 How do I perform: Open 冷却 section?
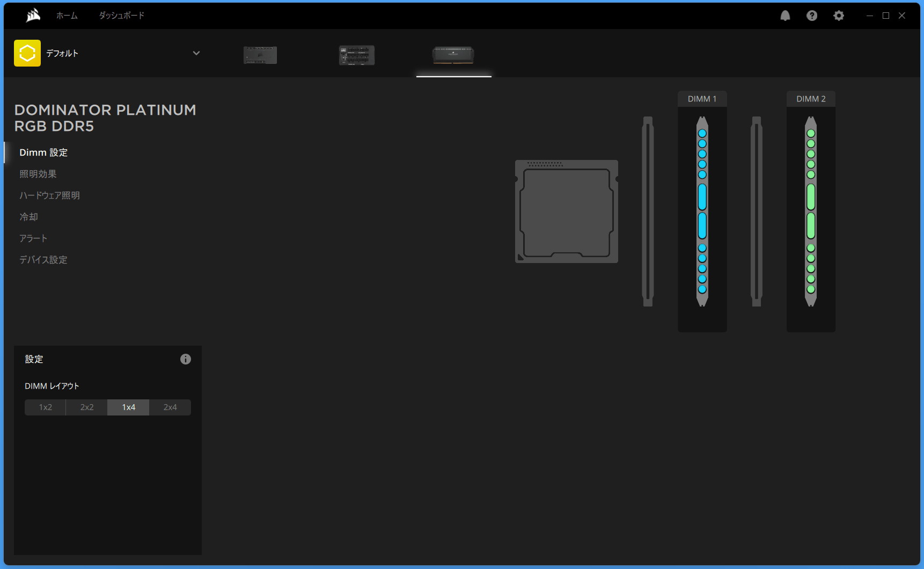click(x=29, y=217)
